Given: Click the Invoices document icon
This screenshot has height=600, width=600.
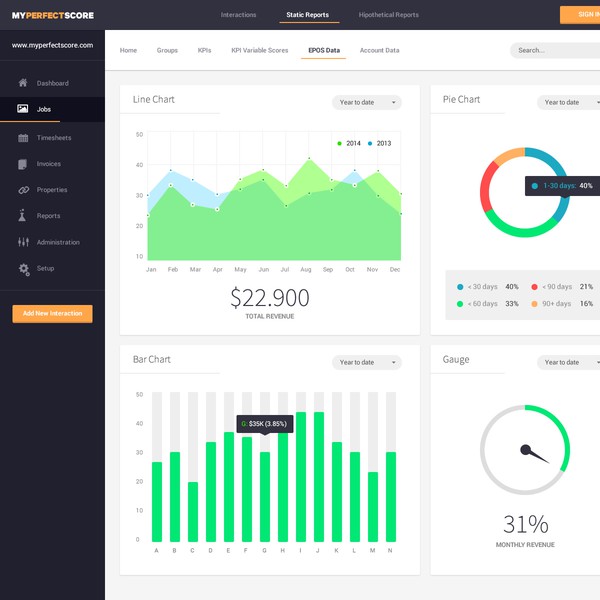Looking at the screenshot, I should pyautogui.click(x=23, y=164).
